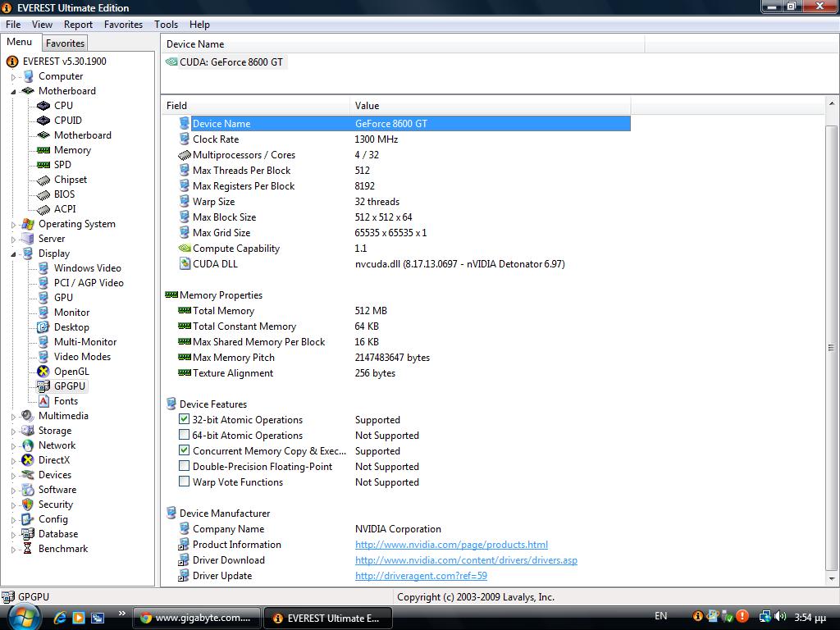
Task: Toggle Concurrent Memory Copy & Exec checkbox
Action: (184, 450)
